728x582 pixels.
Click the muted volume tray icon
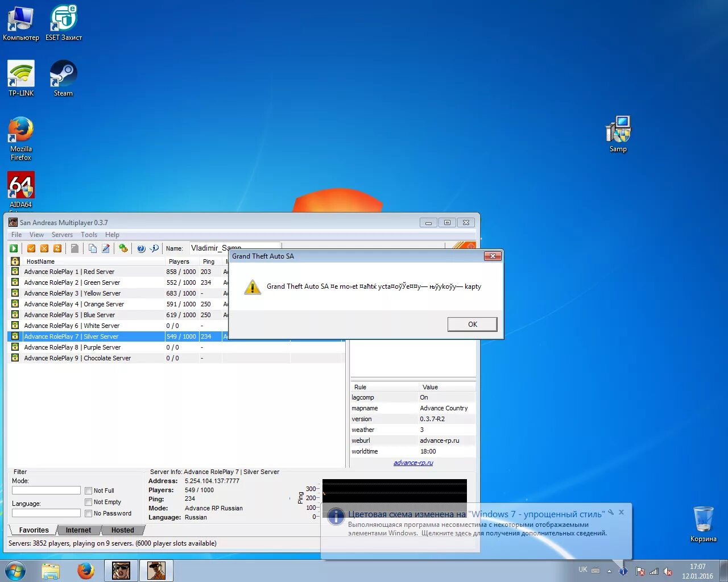(x=668, y=571)
